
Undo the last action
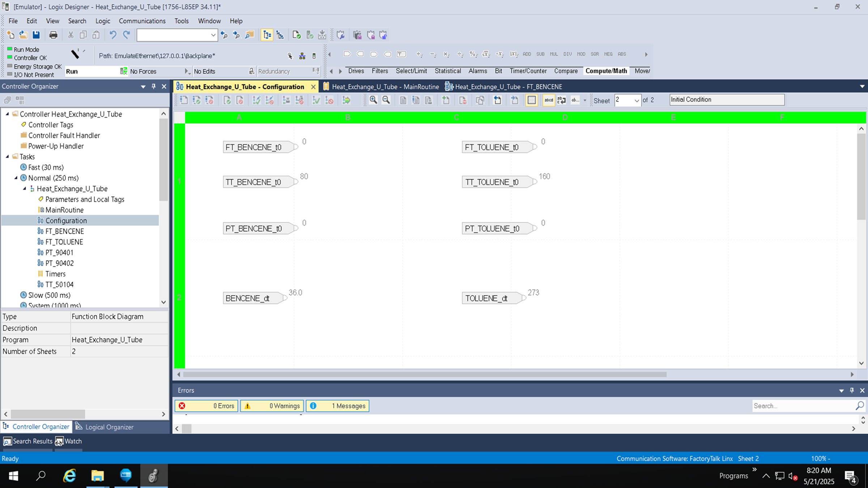pos(113,35)
